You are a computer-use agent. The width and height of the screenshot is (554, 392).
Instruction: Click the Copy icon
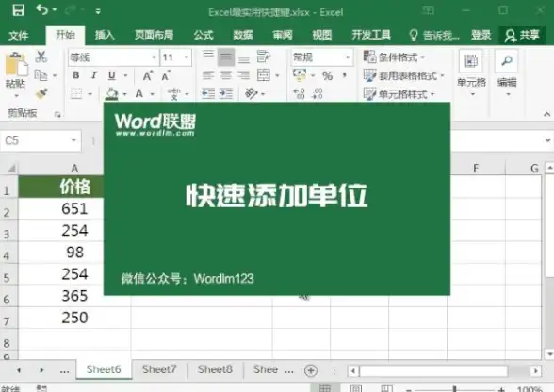pos(41,75)
